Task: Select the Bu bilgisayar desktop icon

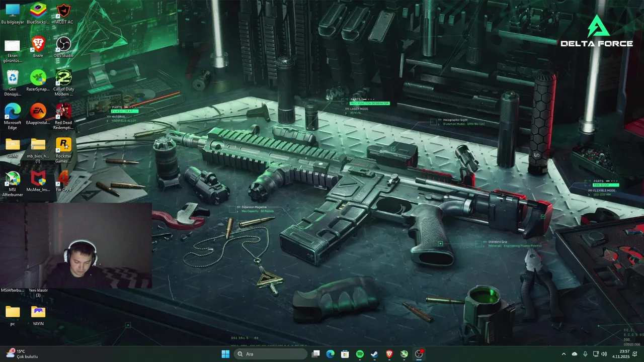Action: pyautogui.click(x=13, y=14)
